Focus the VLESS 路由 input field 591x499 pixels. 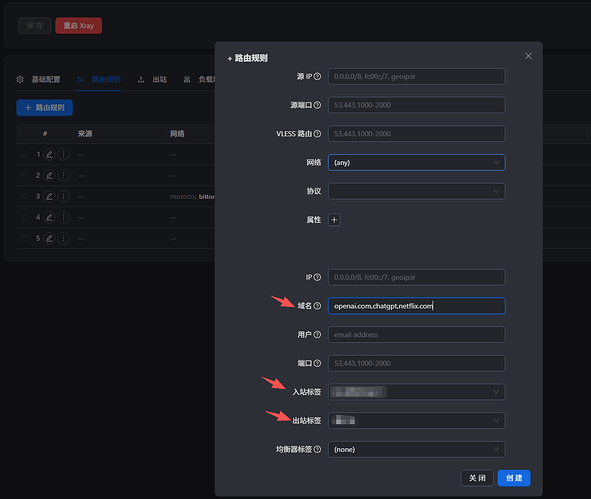pyautogui.click(x=416, y=134)
